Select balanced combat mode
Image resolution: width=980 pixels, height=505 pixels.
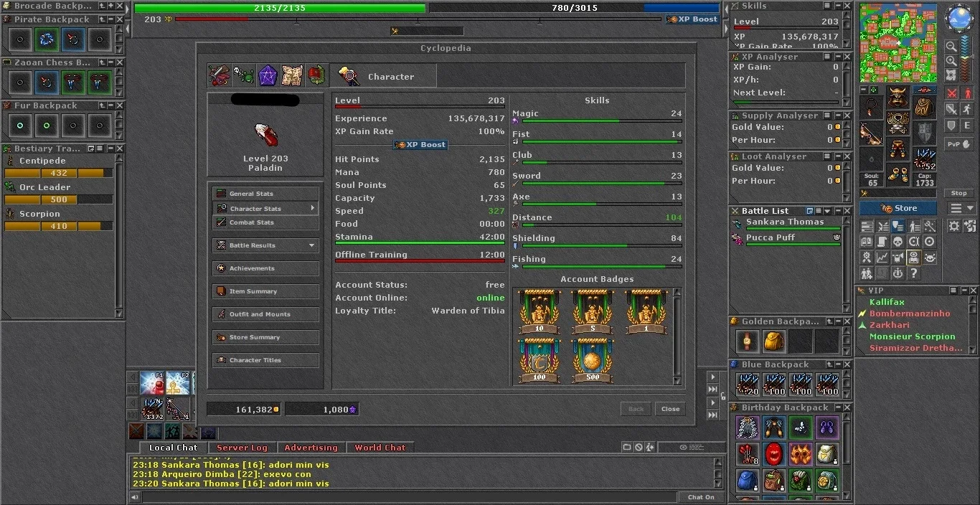click(951, 109)
